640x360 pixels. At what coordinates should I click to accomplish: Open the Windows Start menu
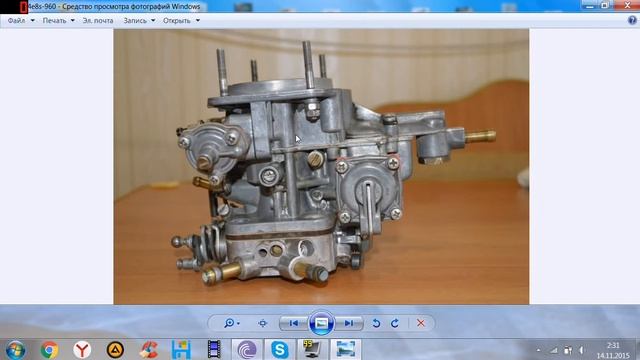[16, 350]
